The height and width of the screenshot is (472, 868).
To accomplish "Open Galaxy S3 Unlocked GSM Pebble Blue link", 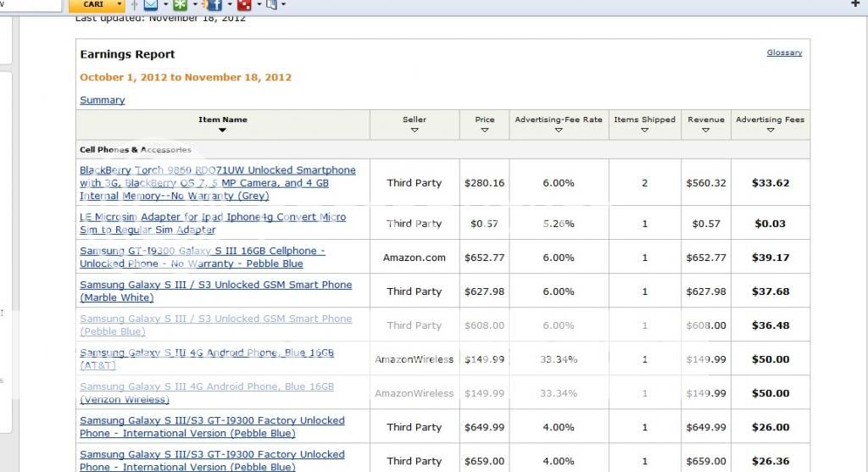I will [x=216, y=325].
